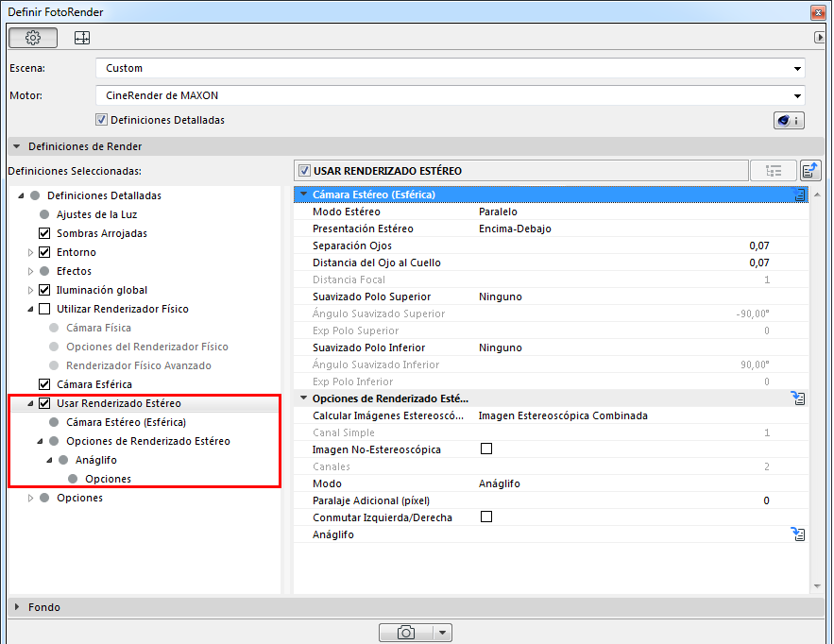Change Modo value Anáglifo
Viewport: 834px width, 644px height.
click(499, 483)
